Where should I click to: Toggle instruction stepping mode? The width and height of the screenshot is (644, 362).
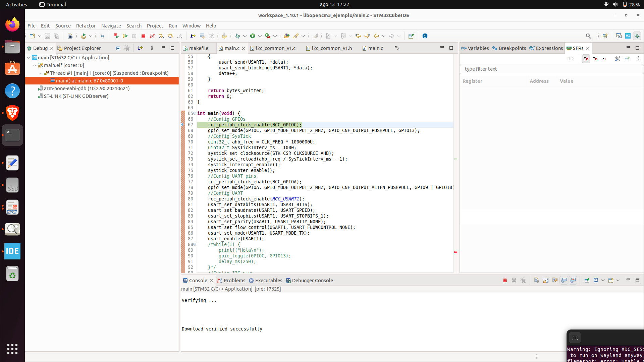click(x=193, y=36)
